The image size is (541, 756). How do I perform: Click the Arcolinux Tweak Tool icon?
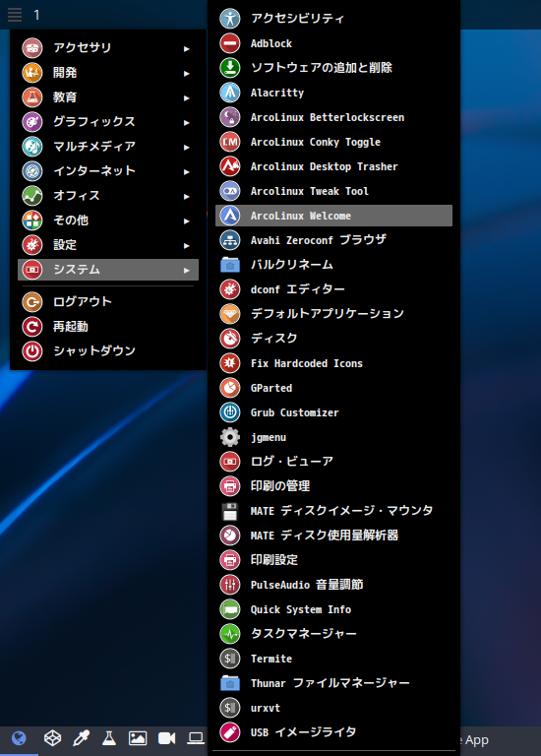pyautogui.click(x=230, y=191)
